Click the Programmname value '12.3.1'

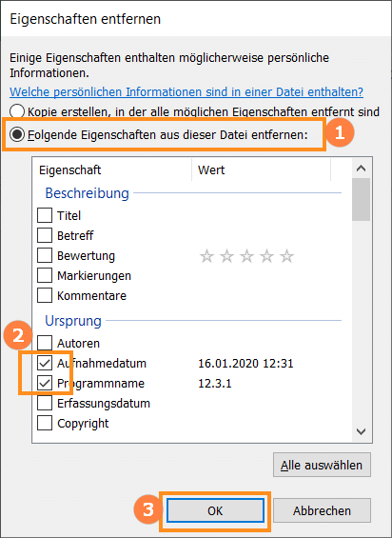[215, 383]
